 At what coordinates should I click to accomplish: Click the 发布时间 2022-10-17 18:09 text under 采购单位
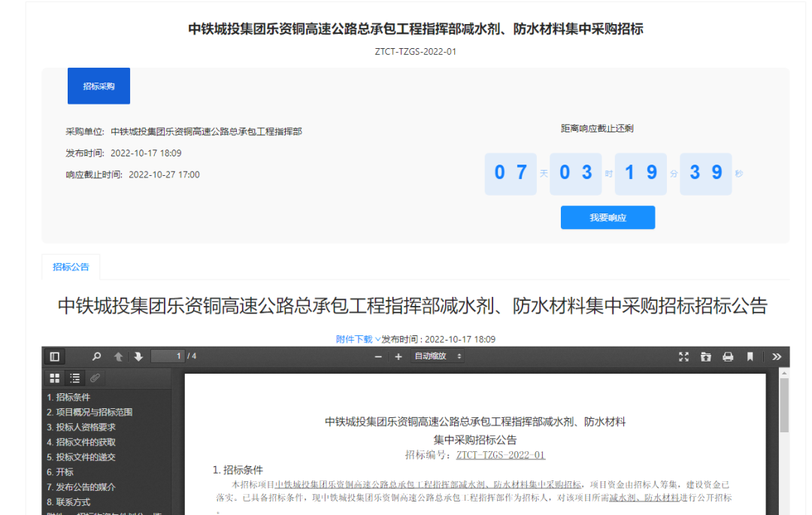point(123,153)
